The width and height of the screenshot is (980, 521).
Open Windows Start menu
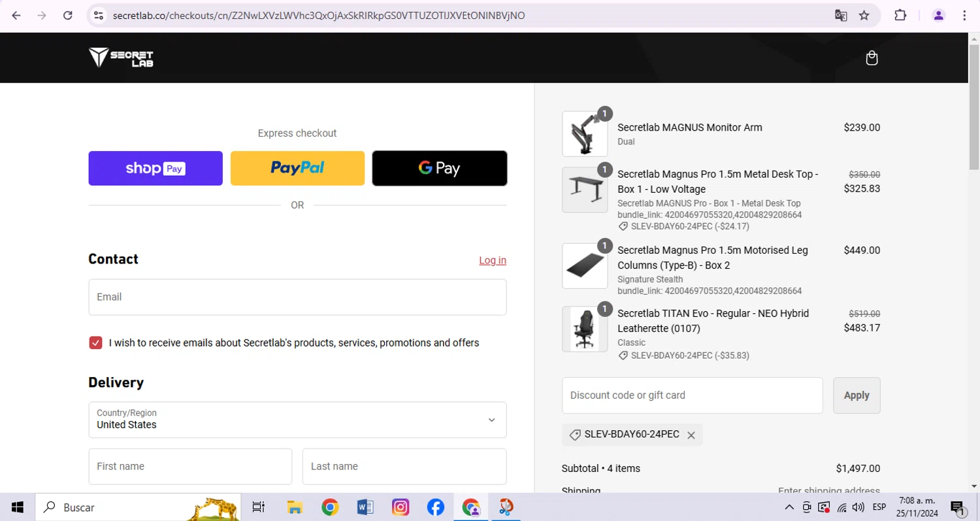click(18, 507)
